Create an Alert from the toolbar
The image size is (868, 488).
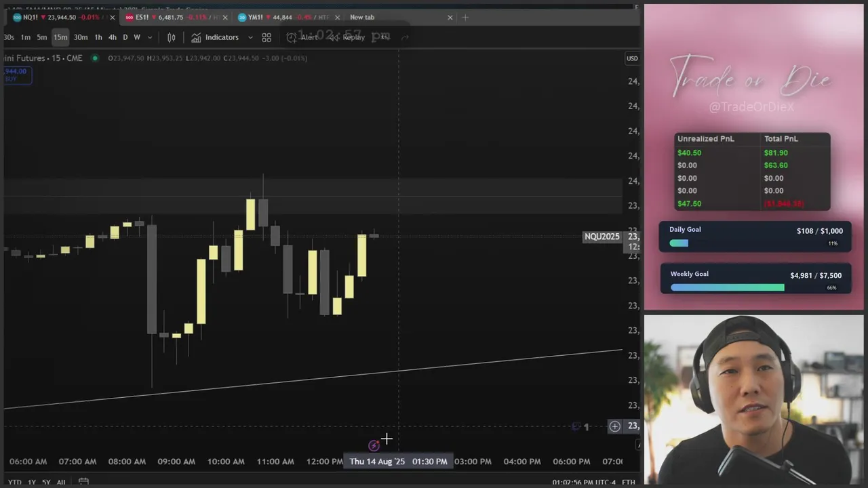coord(302,37)
